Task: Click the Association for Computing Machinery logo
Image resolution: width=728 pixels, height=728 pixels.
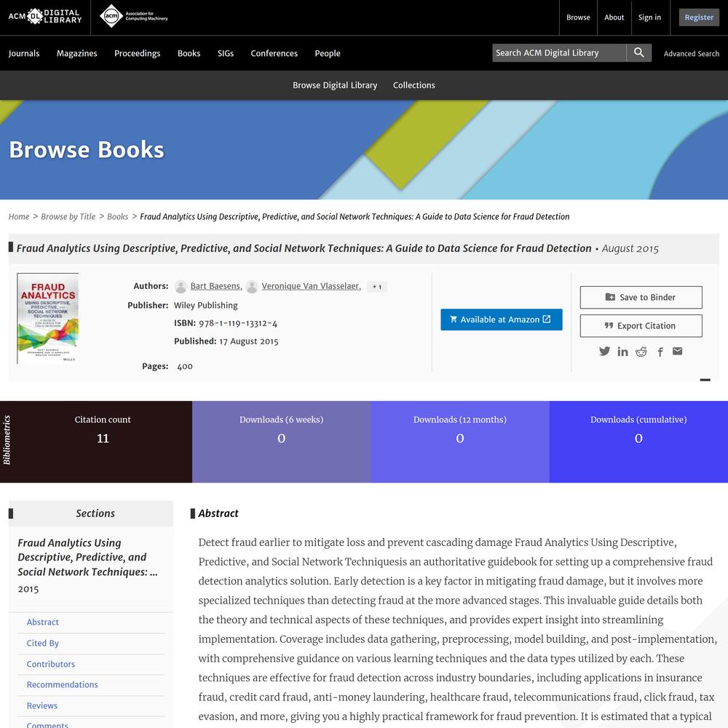Action: click(x=134, y=16)
